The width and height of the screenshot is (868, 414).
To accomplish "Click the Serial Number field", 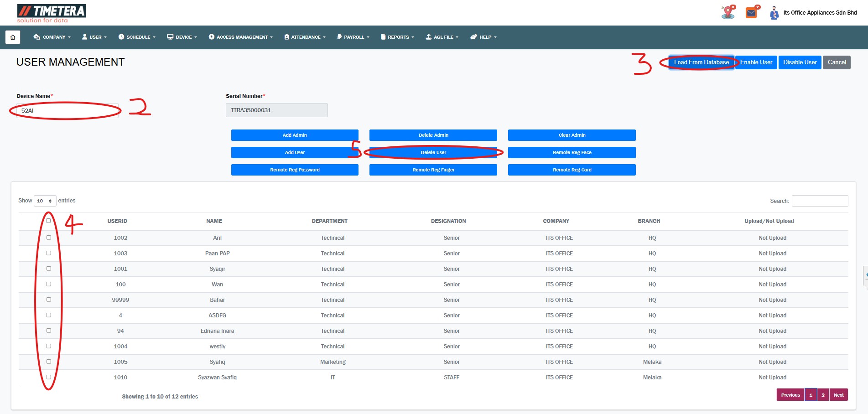I will pos(277,110).
